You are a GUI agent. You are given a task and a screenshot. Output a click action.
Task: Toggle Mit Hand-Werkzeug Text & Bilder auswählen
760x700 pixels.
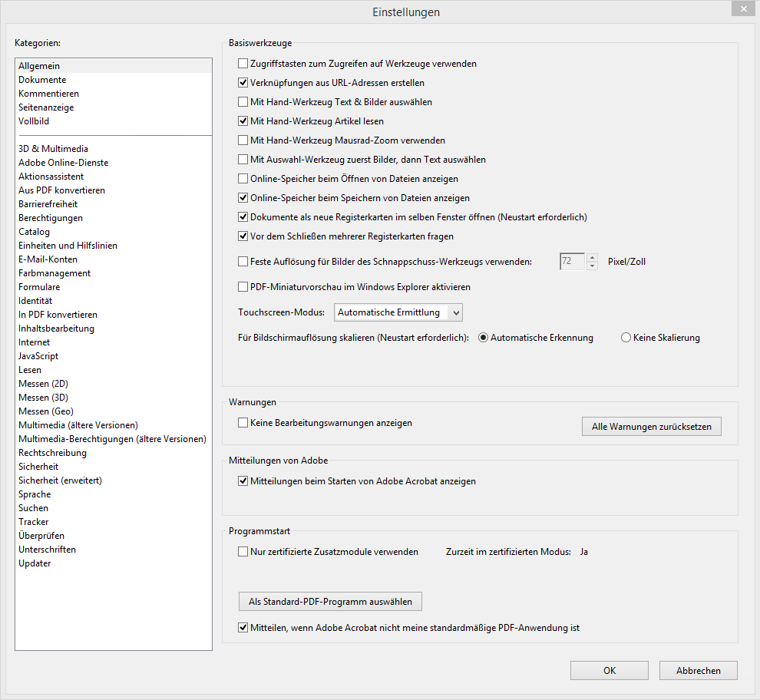pyautogui.click(x=243, y=102)
